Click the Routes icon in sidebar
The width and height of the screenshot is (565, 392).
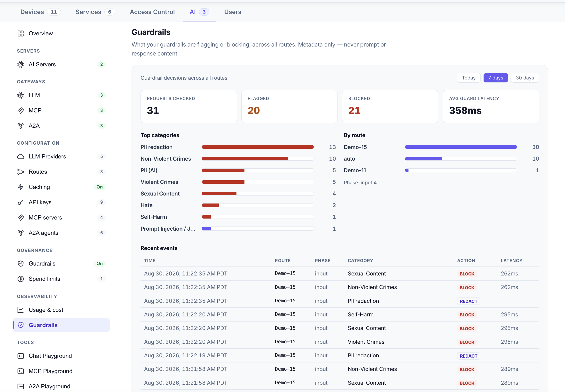click(x=21, y=172)
